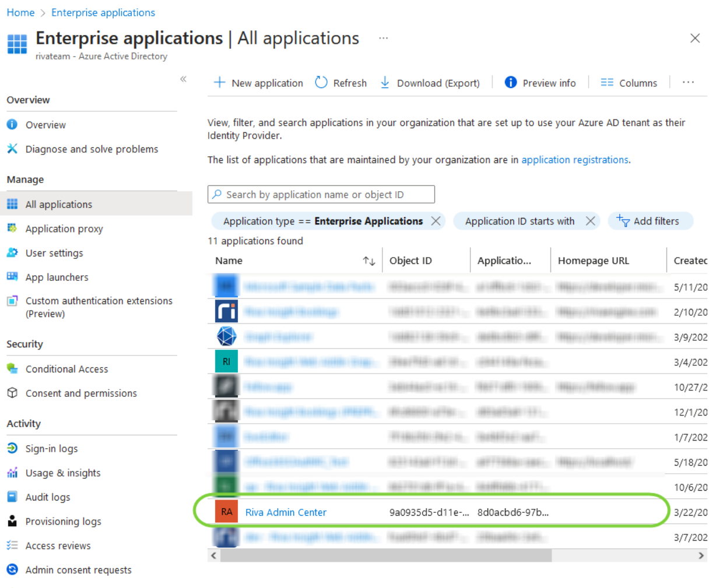Click the Admin consent requests icon
The height and width of the screenshot is (588, 716).
pos(12,569)
